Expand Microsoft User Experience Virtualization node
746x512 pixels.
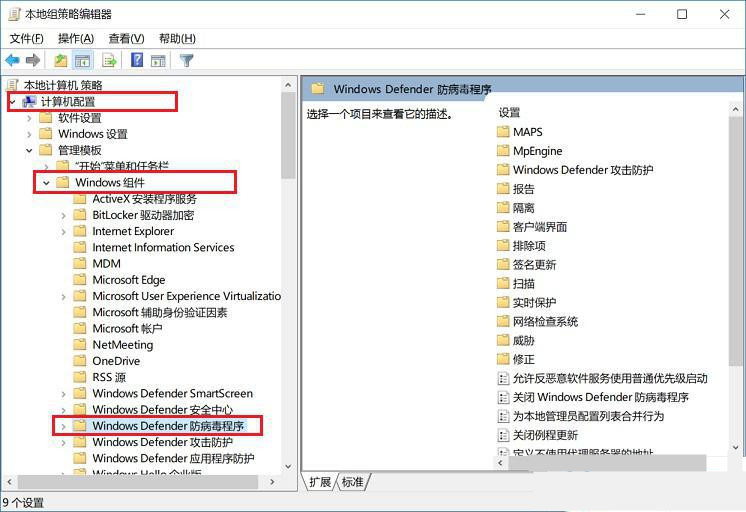click(x=63, y=296)
